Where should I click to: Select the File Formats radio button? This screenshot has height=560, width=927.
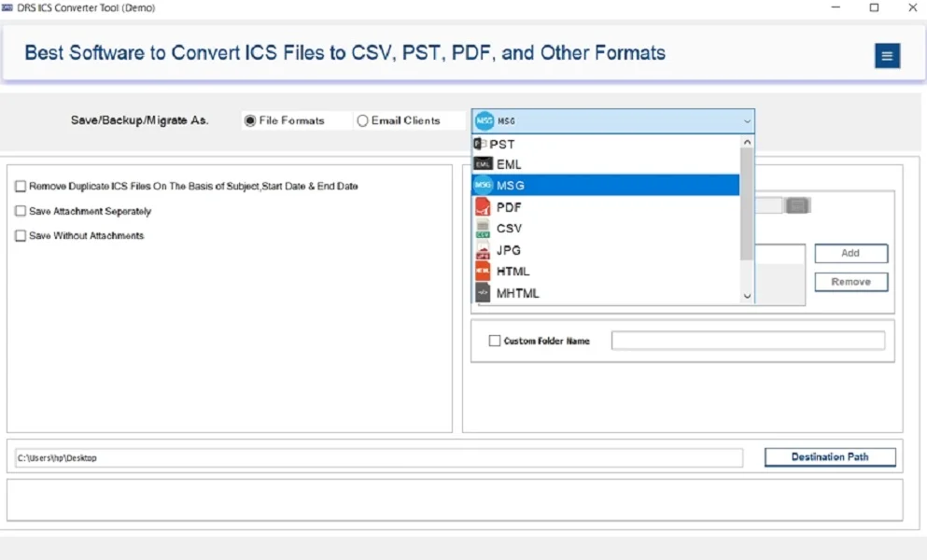pos(250,120)
